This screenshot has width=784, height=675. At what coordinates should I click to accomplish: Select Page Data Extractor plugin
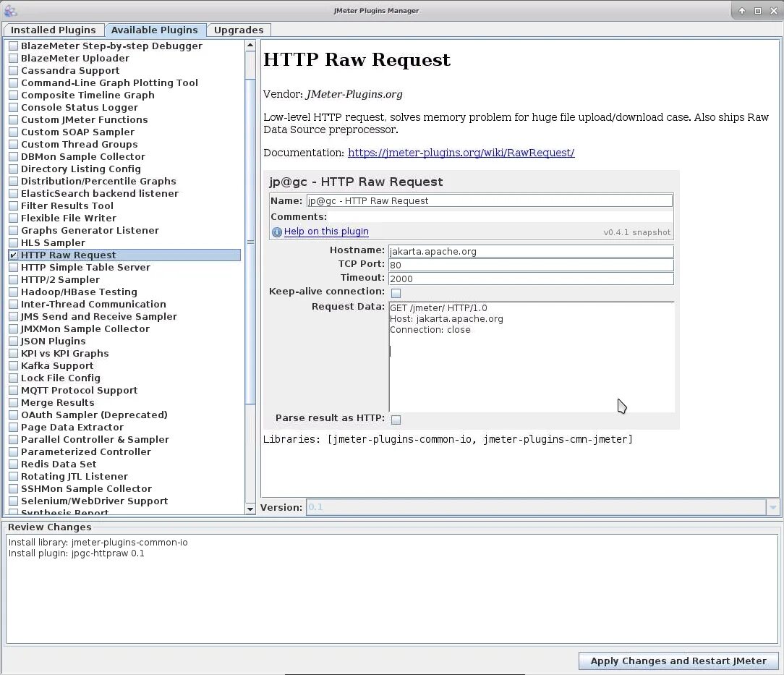click(72, 428)
